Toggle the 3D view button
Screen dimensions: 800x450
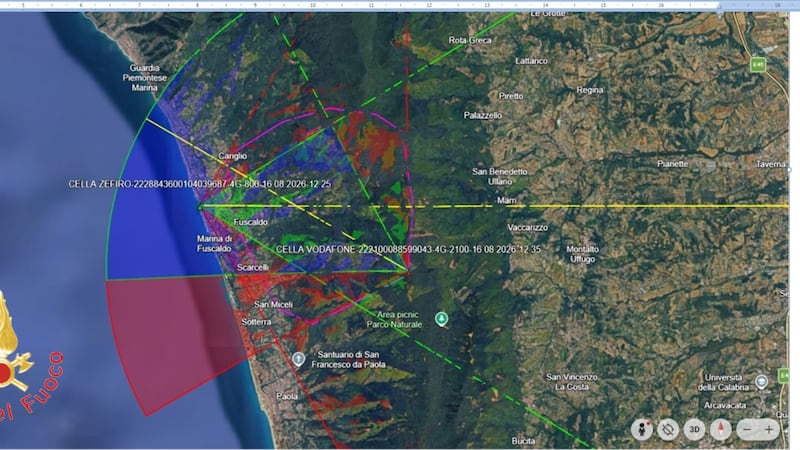tap(694, 430)
